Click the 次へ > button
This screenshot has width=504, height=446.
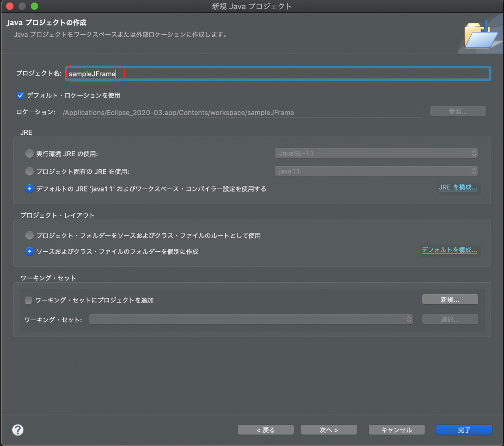329,430
